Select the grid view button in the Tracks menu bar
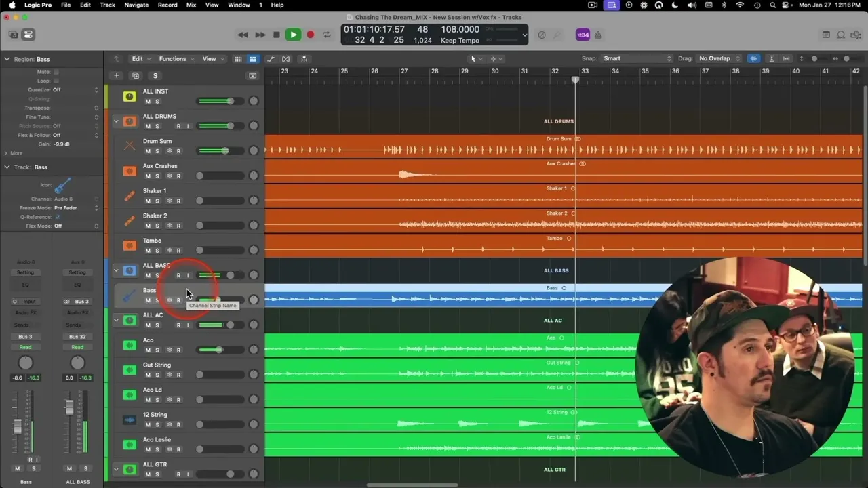The width and height of the screenshot is (868, 488). (x=238, y=59)
